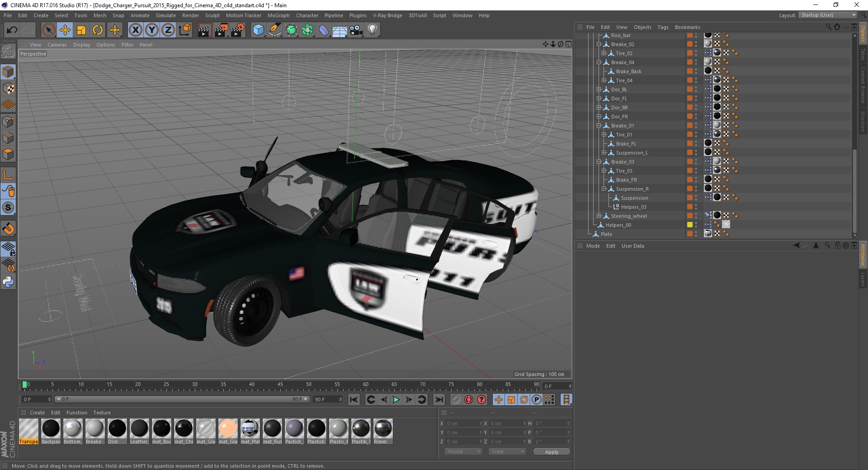This screenshot has height=470, width=868.
Task: Select the Leather material swatch
Action: click(139, 432)
